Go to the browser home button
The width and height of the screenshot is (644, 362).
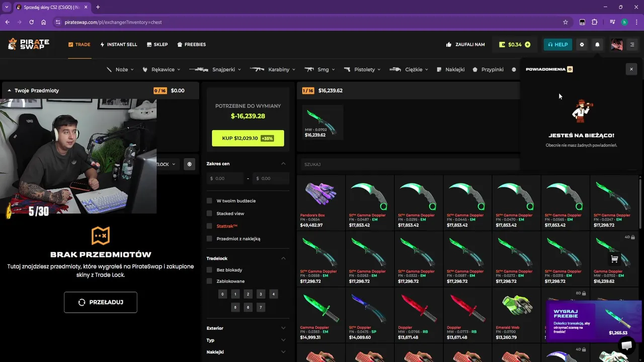[x=44, y=22]
